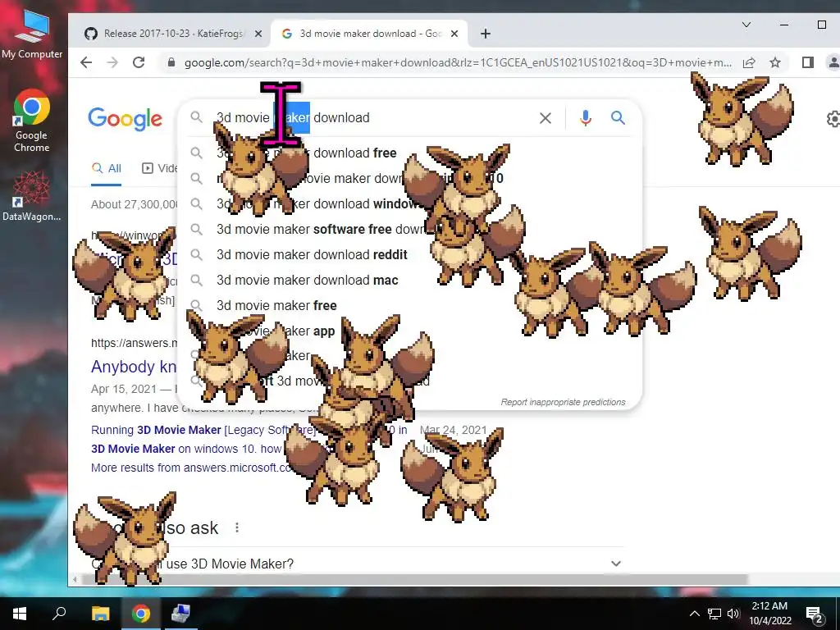Choose suggestion ending in download free

[x=410, y=153]
